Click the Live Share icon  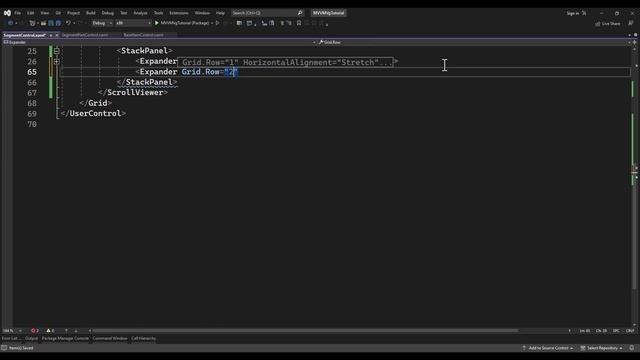click(x=598, y=24)
